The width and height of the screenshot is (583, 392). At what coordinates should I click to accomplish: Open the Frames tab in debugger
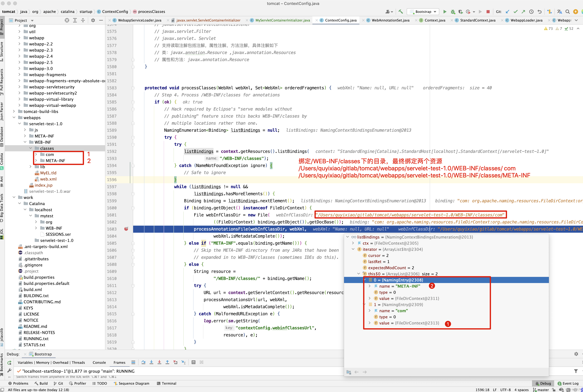coord(119,363)
